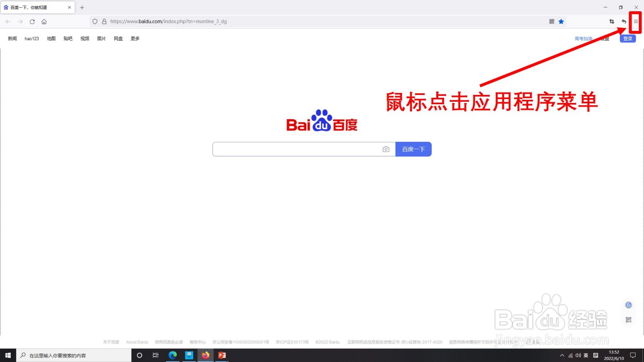The width and height of the screenshot is (644, 362).
Task: Click the QR code icon in address bar
Action: point(552,21)
